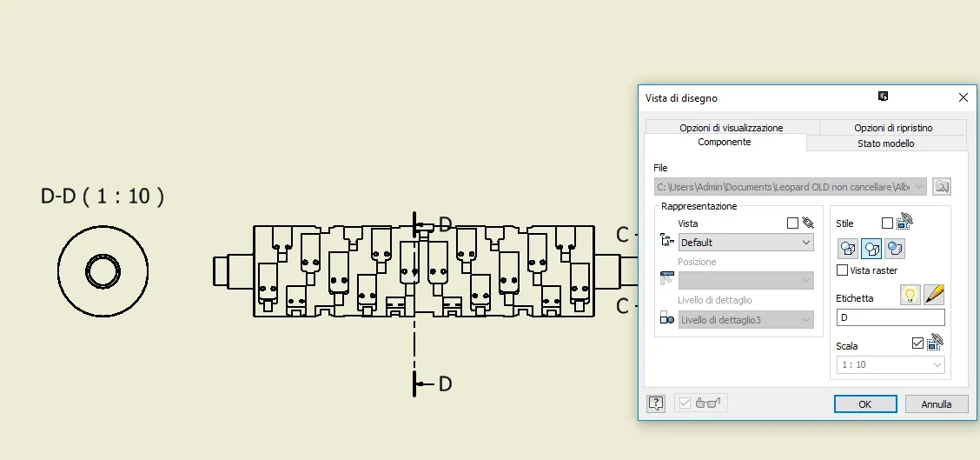Uncheck the Scala from base checkbox
The image size is (980, 460).
[917, 343]
